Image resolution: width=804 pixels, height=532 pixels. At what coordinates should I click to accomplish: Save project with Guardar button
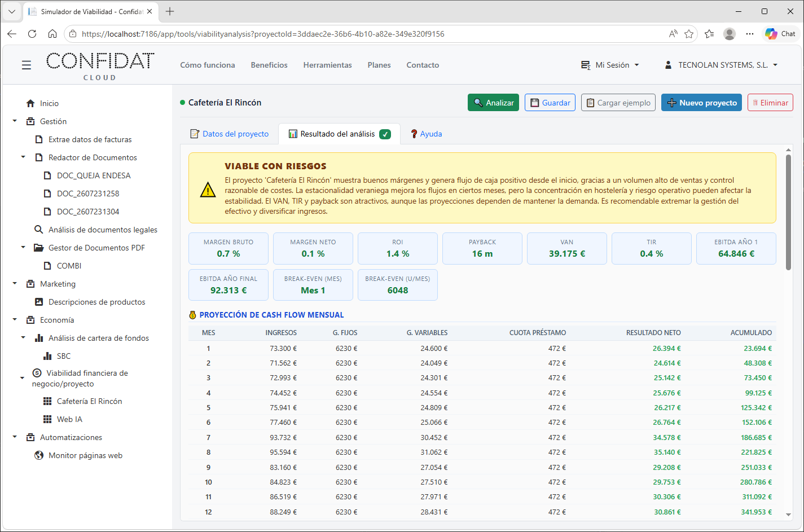550,103
